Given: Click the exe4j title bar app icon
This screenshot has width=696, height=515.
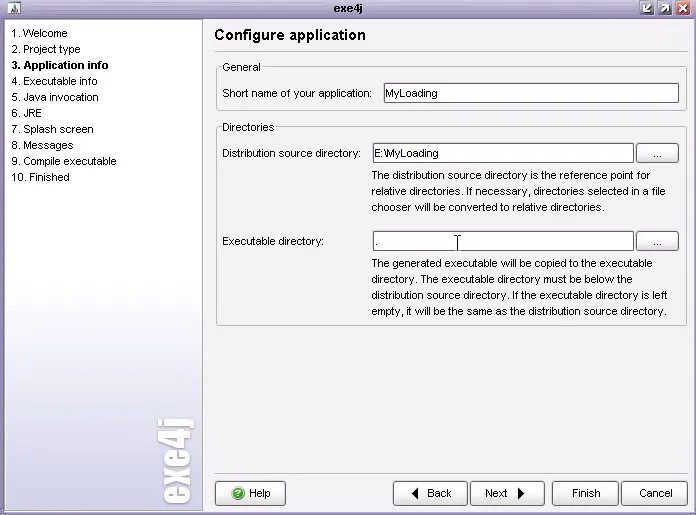Looking at the screenshot, I should click(x=14, y=8).
